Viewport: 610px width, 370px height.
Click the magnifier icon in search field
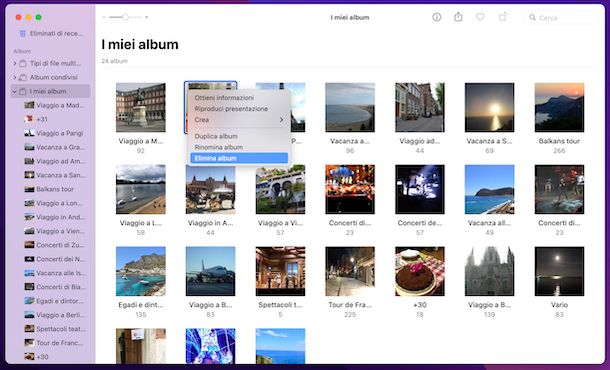coord(532,18)
